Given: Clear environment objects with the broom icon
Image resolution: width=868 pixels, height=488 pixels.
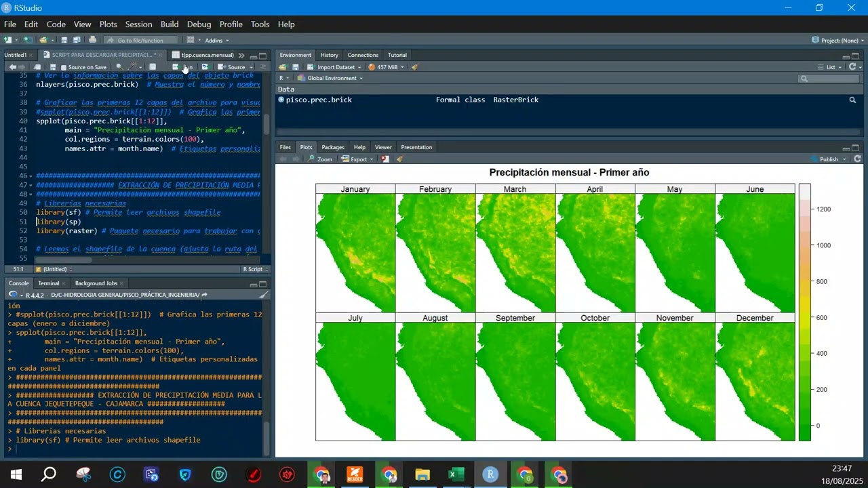Looking at the screenshot, I should coord(415,67).
